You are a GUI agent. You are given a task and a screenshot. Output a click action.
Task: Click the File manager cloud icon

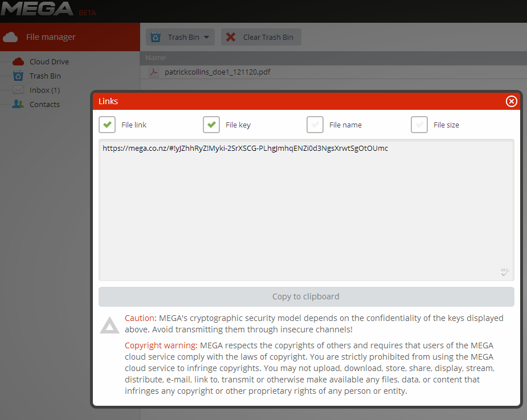click(x=10, y=37)
